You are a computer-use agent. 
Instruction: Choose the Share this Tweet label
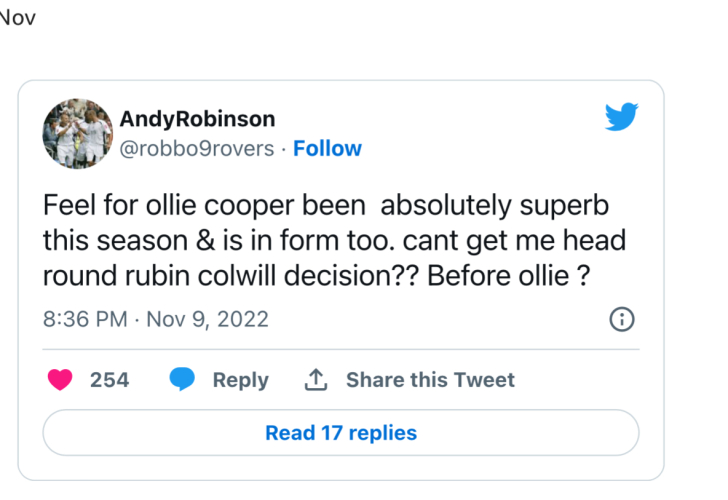click(x=430, y=380)
